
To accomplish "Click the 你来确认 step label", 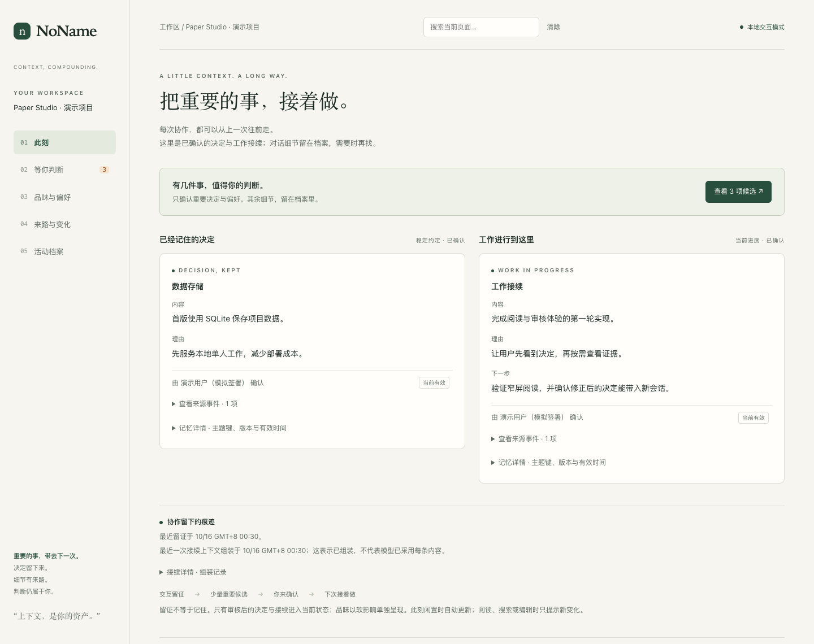I will (286, 594).
